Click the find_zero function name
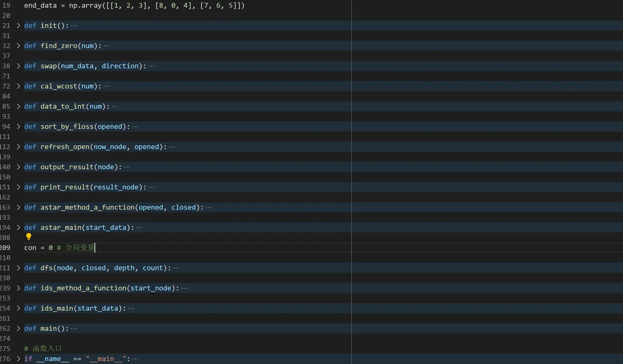This screenshot has width=623, height=364. [x=59, y=46]
